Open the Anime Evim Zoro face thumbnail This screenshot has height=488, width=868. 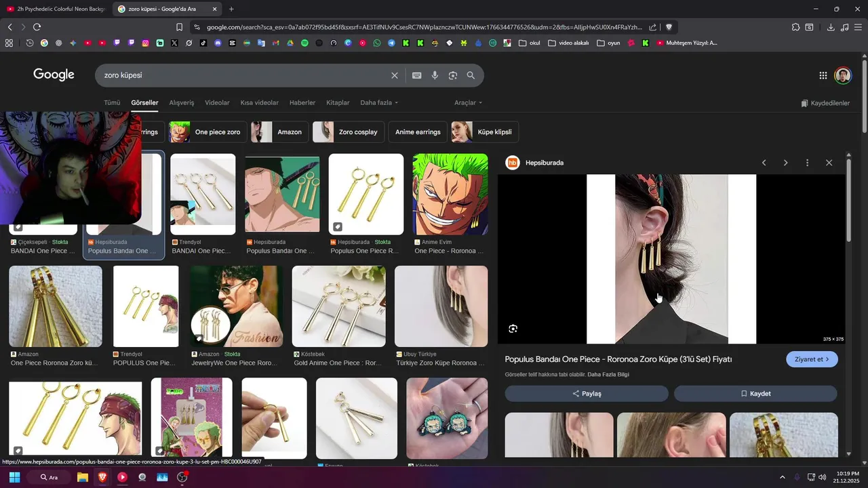click(x=450, y=195)
